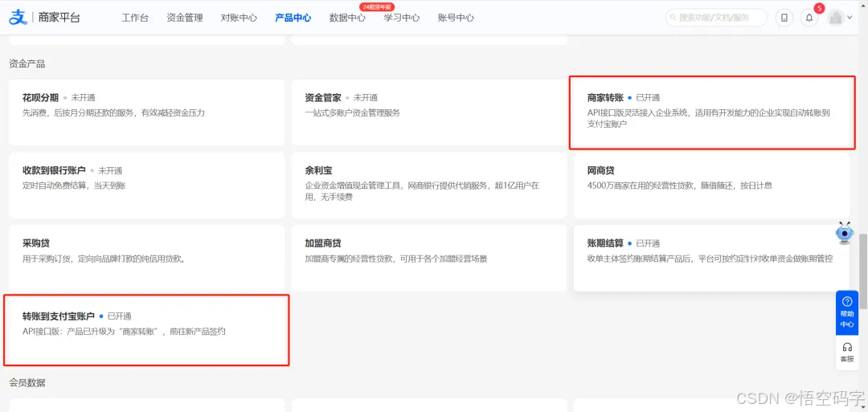Open the 网商贷 product card
Image resolution: width=868 pixels, height=412 pixels.
click(712, 186)
